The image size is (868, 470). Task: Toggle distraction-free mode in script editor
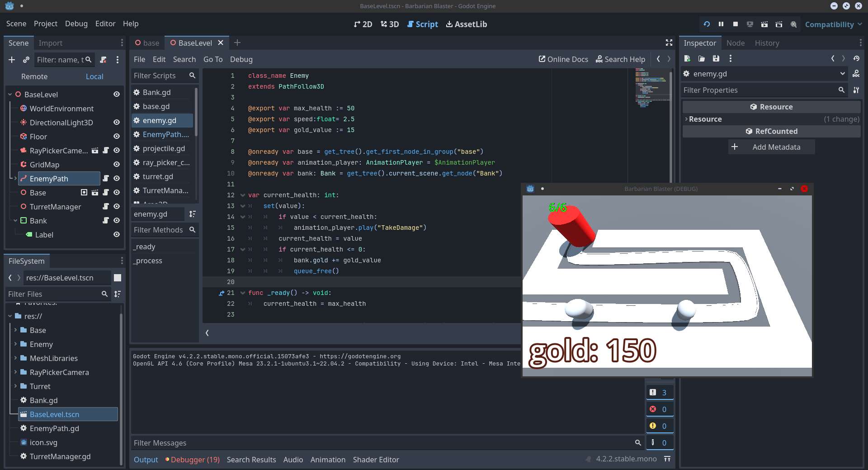tap(669, 43)
